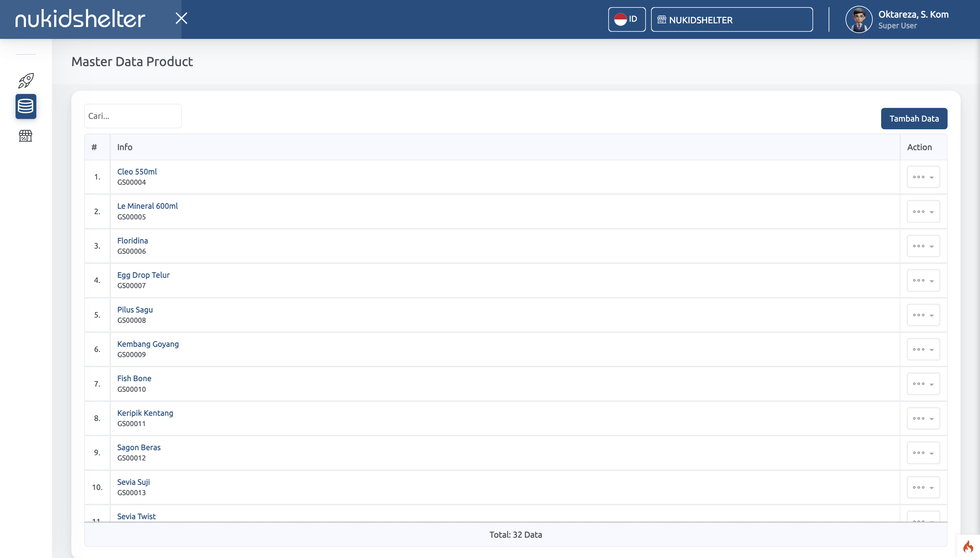The height and width of the screenshot is (558, 980).
Task: Open the Keripik Kentang product link
Action: click(x=145, y=413)
